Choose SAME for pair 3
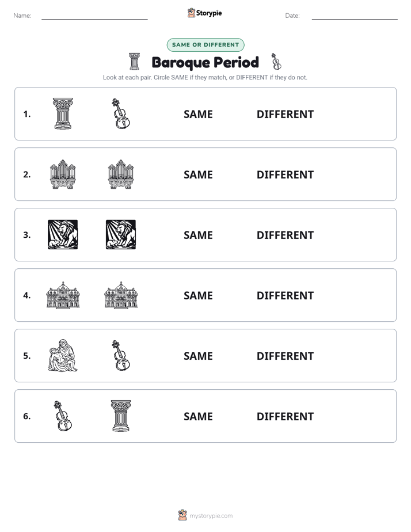Screen dimensions: 411x532 pos(198,235)
